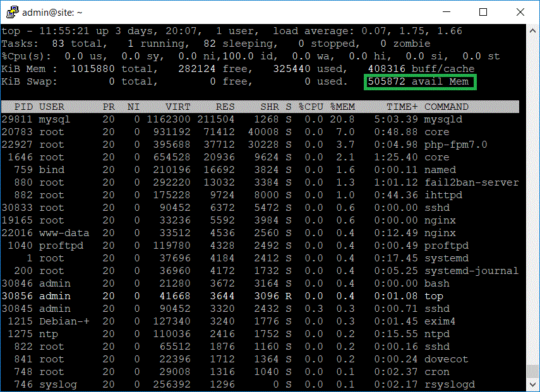The height and width of the screenshot is (392, 540).
Task: Click the RES column header
Action: point(225,107)
